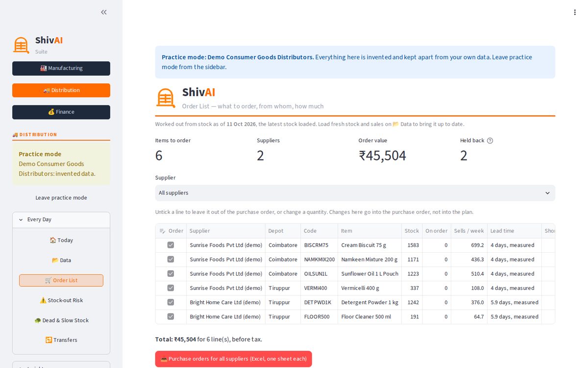The image size is (588, 368).
Task: Click the code cell BISCRM75
Action: 319,245
